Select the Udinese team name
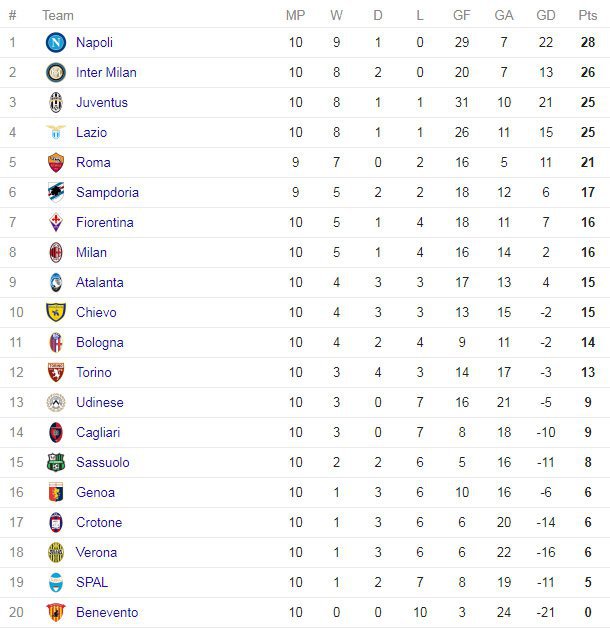610x628 pixels. point(100,402)
